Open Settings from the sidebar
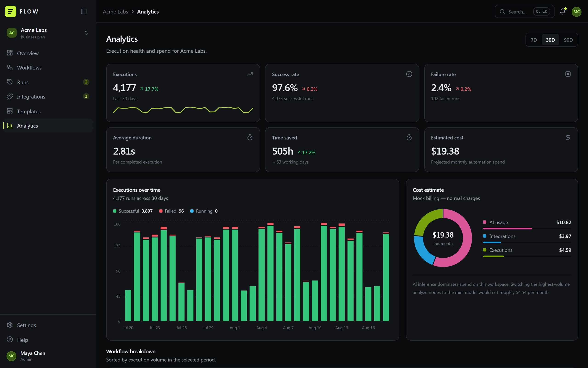The height and width of the screenshot is (368, 588). pyautogui.click(x=48, y=325)
